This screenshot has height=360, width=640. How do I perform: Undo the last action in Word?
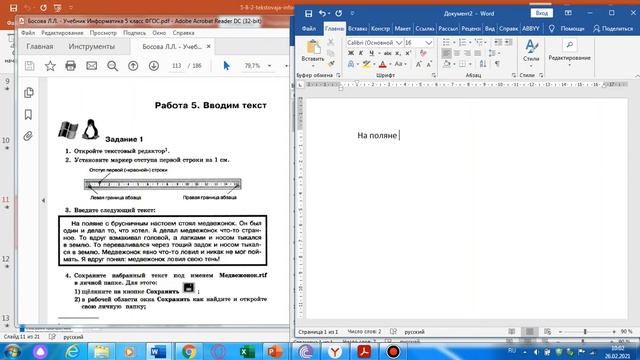click(x=322, y=13)
